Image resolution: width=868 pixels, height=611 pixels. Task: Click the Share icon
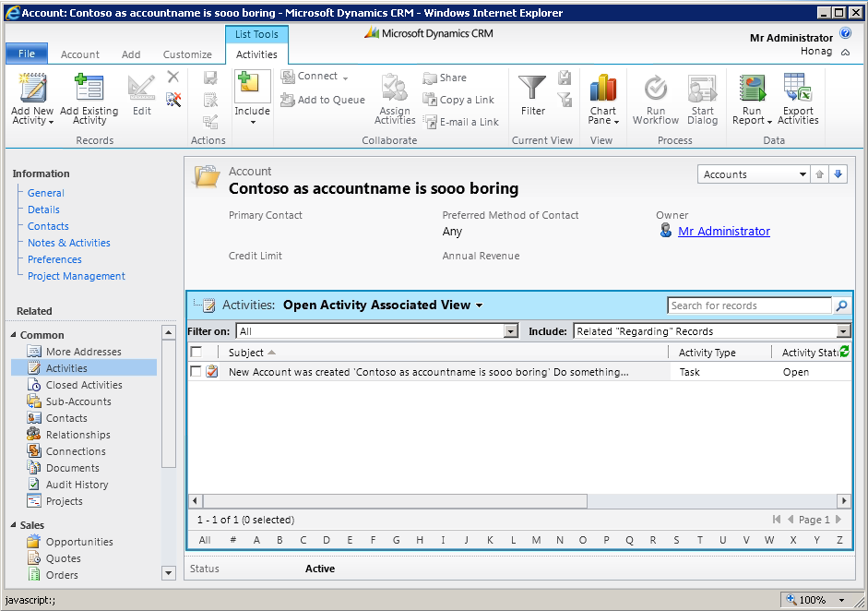(x=430, y=78)
